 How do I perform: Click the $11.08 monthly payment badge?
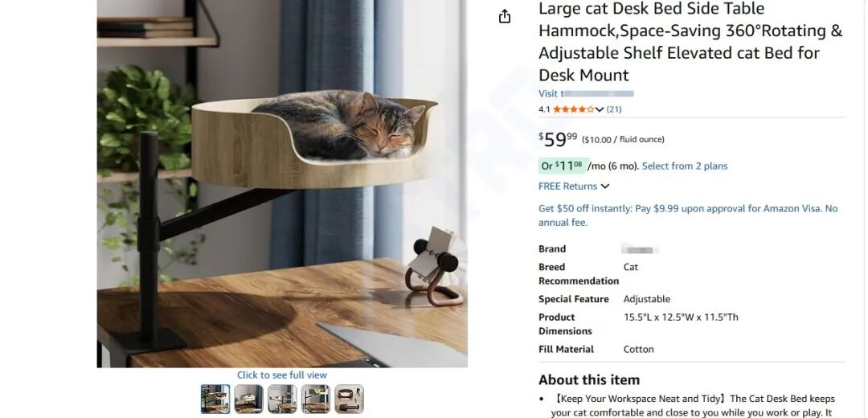[562, 166]
